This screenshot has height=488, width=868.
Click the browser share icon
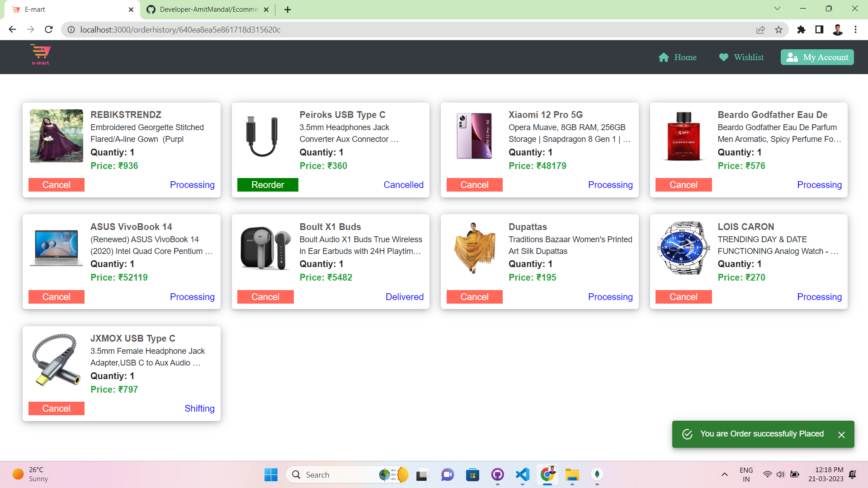click(x=761, y=29)
